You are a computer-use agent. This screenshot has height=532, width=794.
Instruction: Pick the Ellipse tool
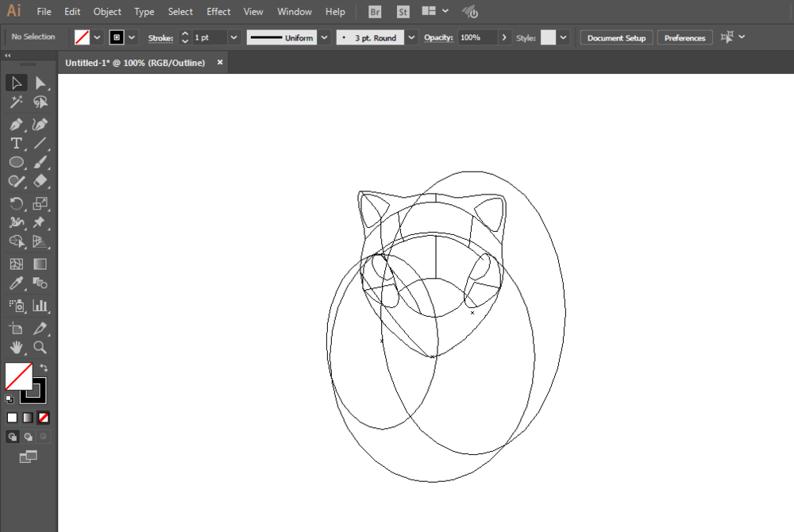tap(16, 163)
